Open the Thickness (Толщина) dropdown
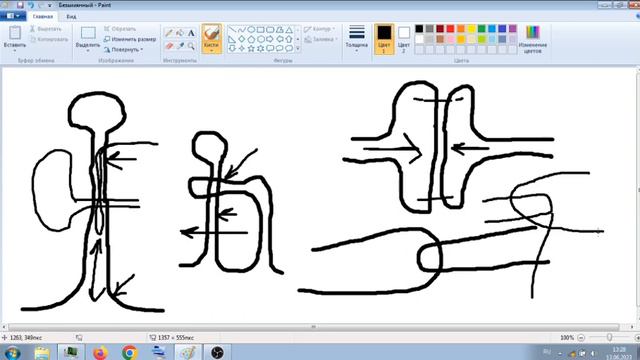The height and width of the screenshot is (360, 640). 356,39
